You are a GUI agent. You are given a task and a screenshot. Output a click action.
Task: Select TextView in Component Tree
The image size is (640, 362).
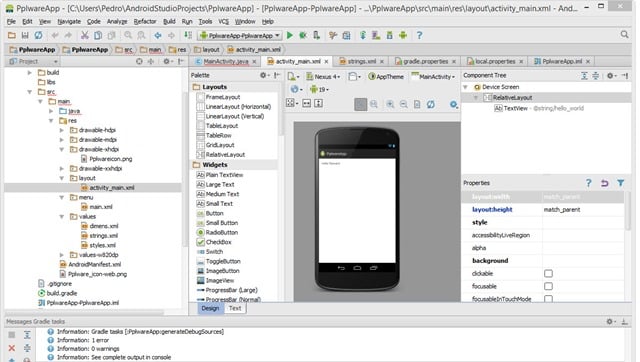point(516,108)
